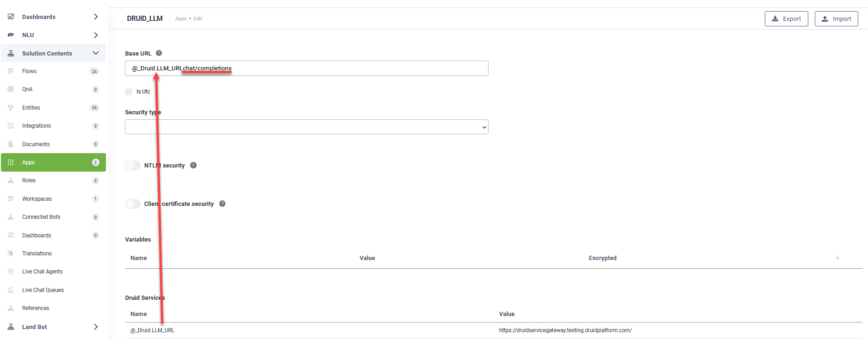Click help icon next to Base URL
Viewport: 868px width, 341px height.
click(159, 53)
